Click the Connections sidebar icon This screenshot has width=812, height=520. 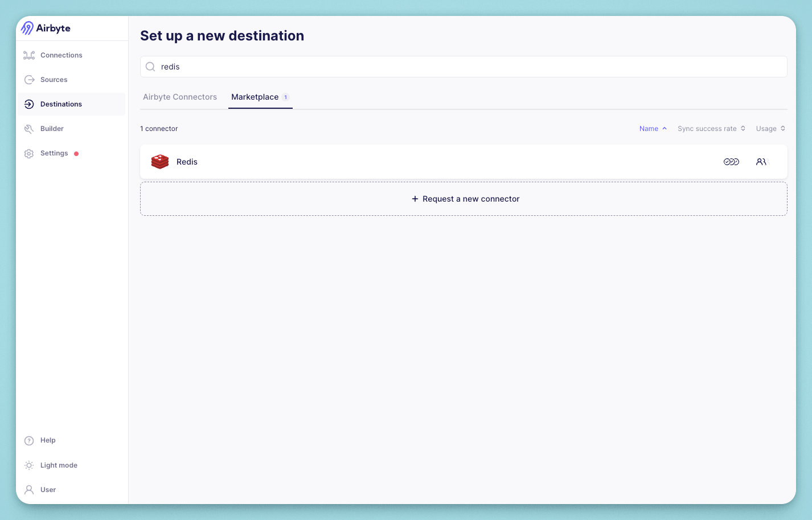[29, 55]
